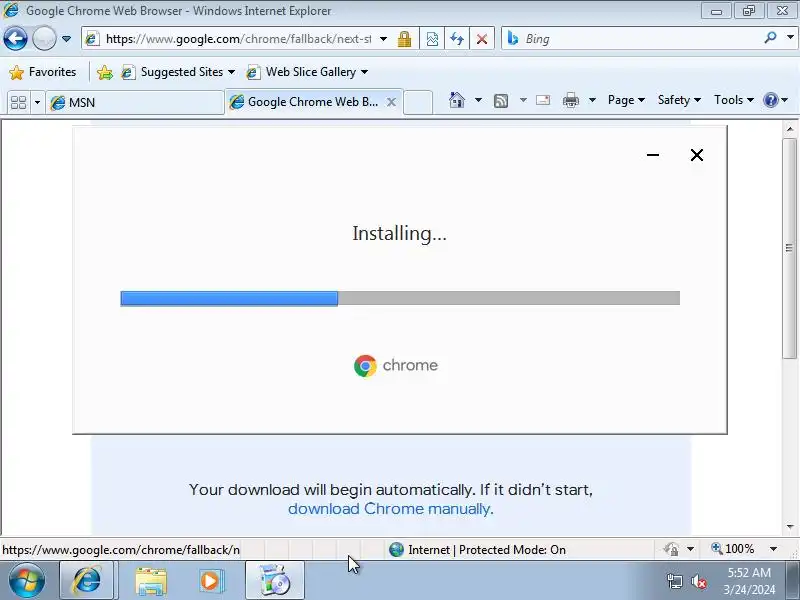This screenshot has height=600, width=800.
Task: Minimize the Chrome installer dialog
Action: coord(653,155)
